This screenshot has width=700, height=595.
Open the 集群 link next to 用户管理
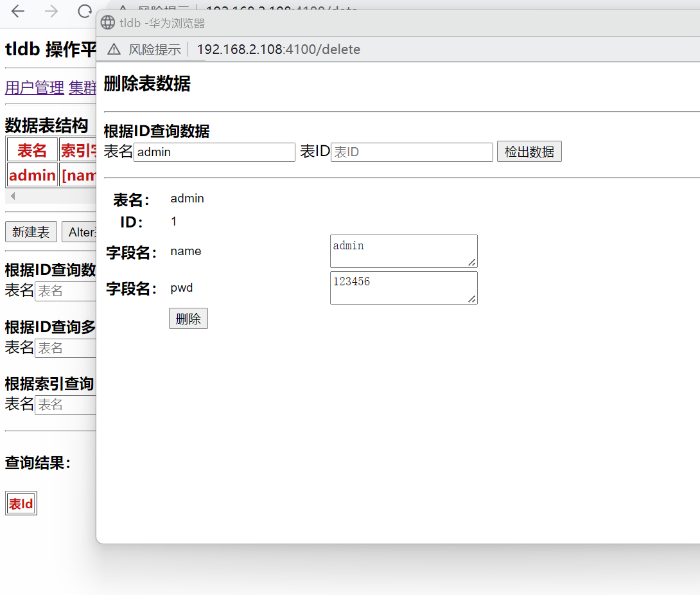[x=82, y=87]
